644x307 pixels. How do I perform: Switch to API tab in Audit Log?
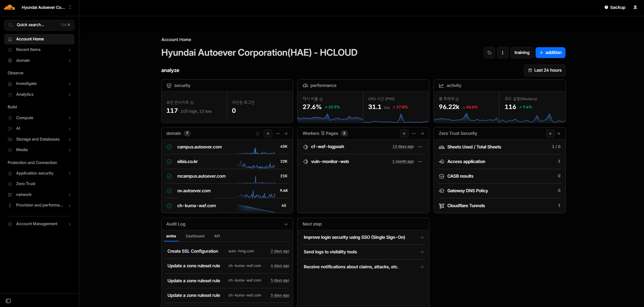(x=217, y=236)
